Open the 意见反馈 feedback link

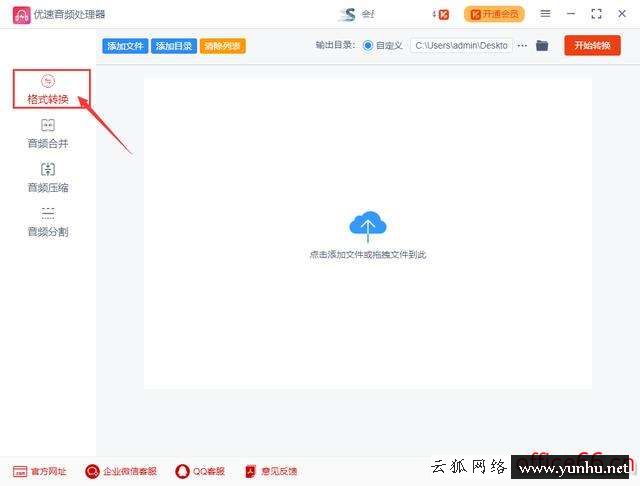[271, 471]
